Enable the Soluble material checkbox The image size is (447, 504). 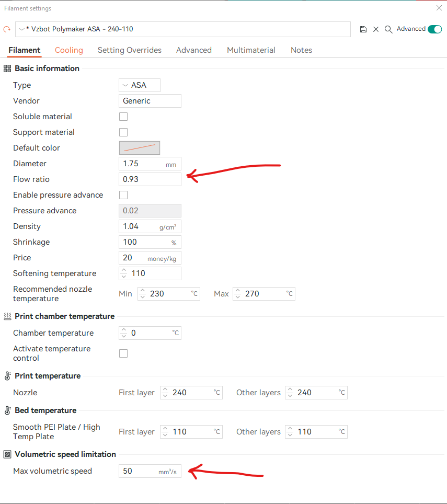pos(123,117)
